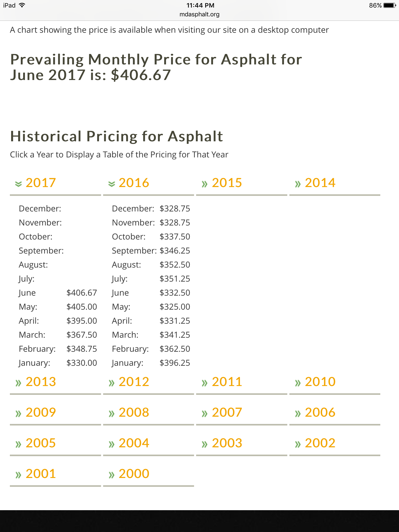Click the double-arrow icon next to 2013
This screenshot has height=532, width=399.
click(18, 383)
